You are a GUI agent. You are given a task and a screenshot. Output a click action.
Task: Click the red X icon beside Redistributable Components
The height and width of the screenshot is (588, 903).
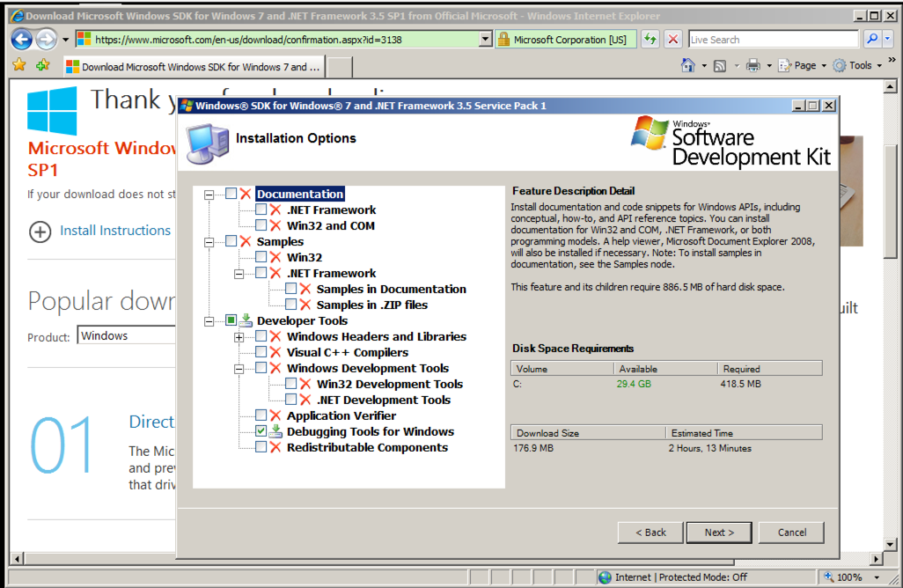point(275,447)
